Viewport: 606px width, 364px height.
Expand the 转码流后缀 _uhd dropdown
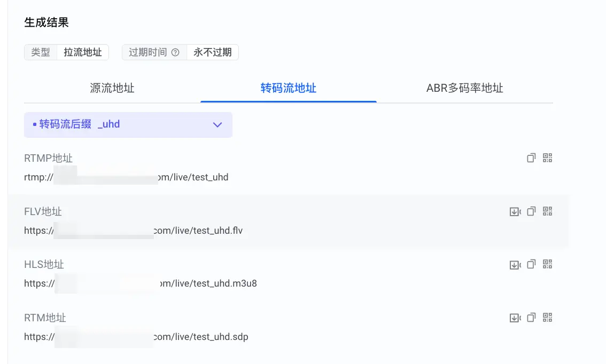[128, 125]
